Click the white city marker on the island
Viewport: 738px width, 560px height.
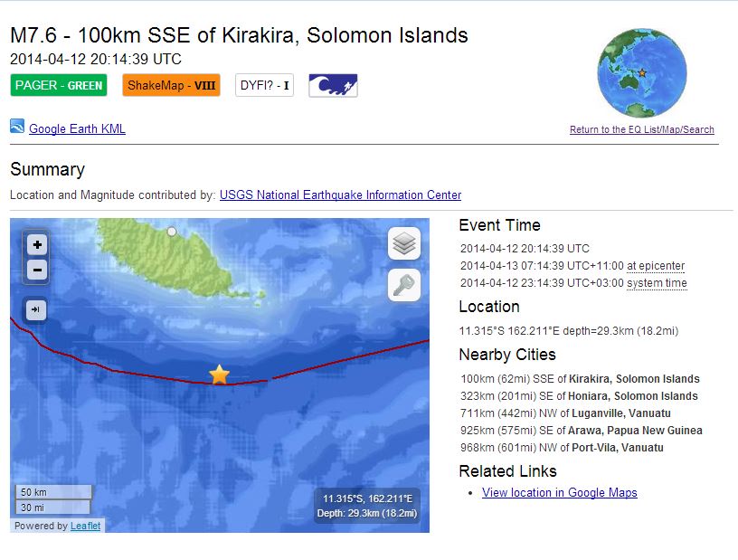click(x=172, y=232)
